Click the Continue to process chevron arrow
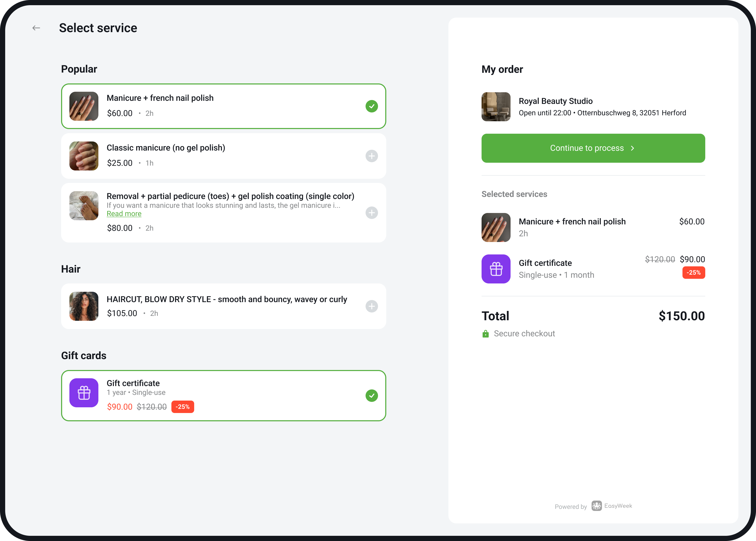 coord(633,148)
